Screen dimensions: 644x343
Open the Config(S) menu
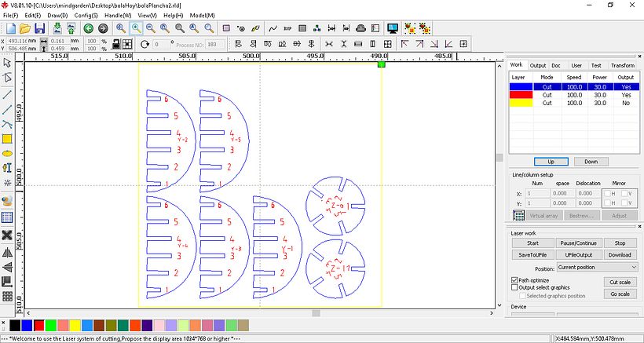point(86,15)
